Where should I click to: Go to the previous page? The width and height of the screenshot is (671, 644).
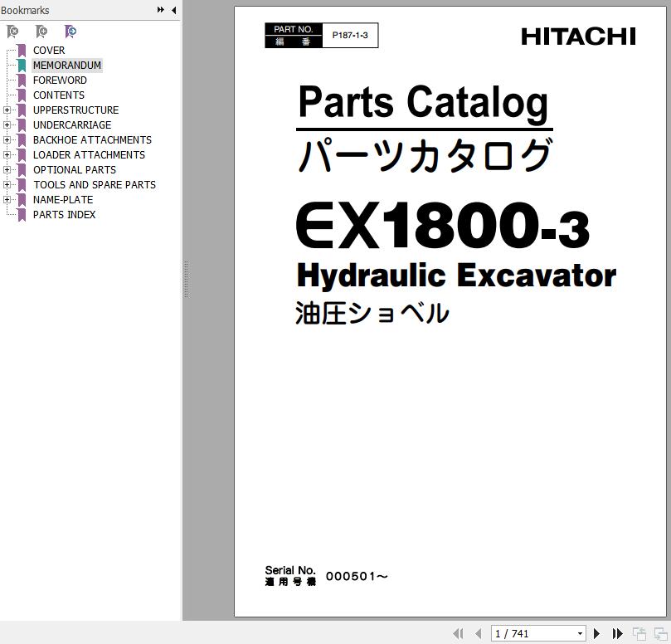(478, 633)
